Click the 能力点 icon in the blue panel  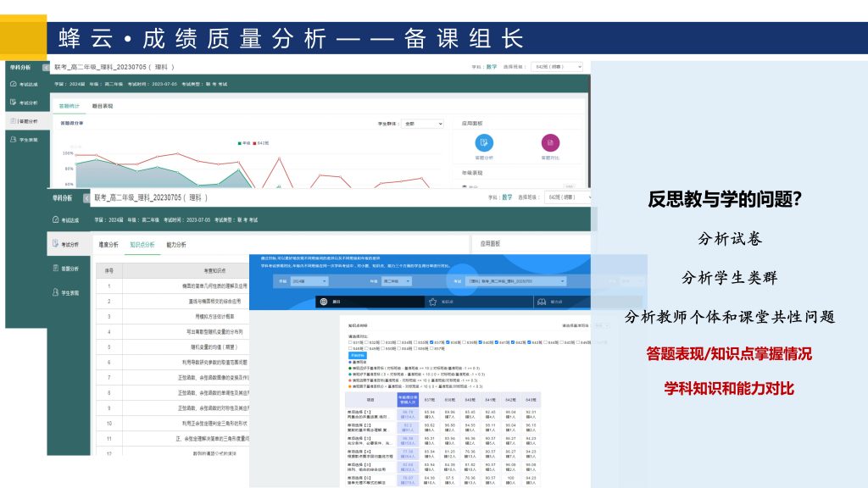[542, 301]
